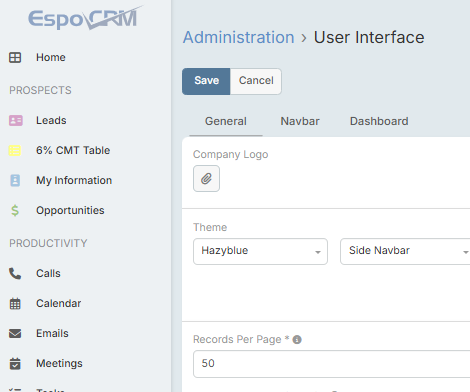Switch to the Navbar tab
Viewport: 470px width, 392px height.
(x=300, y=121)
